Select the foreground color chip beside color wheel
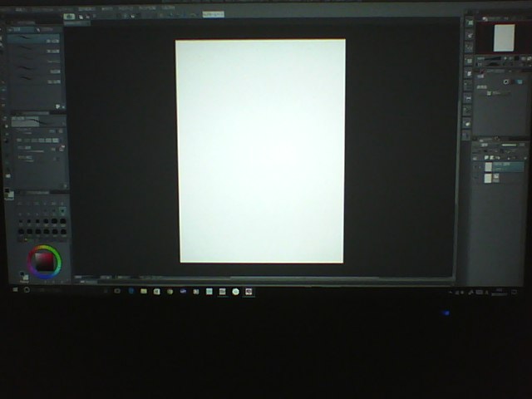532x399 pixels. pos(22,273)
